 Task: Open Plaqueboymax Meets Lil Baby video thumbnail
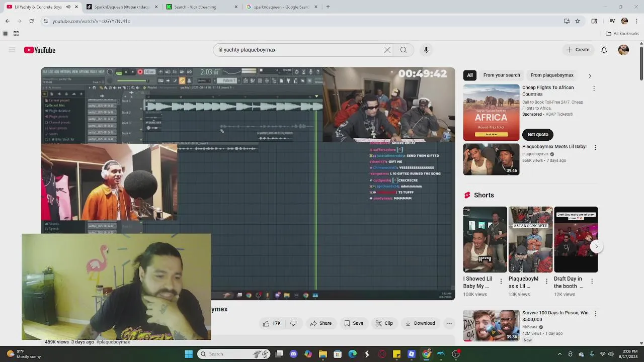point(491,159)
